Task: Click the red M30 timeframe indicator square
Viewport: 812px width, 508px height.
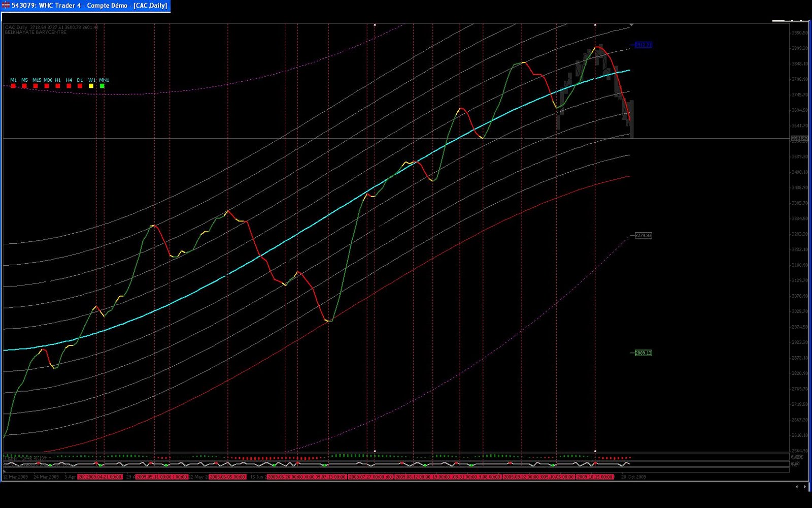Action: 47,86
